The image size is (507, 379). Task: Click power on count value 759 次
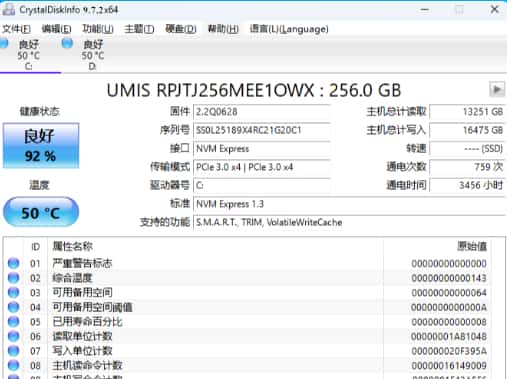[467, 167]
